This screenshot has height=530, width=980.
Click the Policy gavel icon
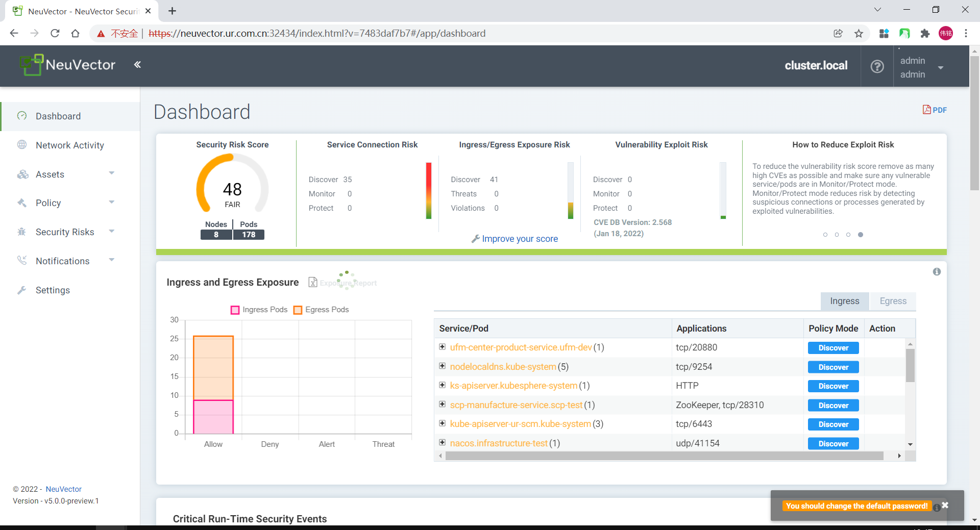(22, 203)
